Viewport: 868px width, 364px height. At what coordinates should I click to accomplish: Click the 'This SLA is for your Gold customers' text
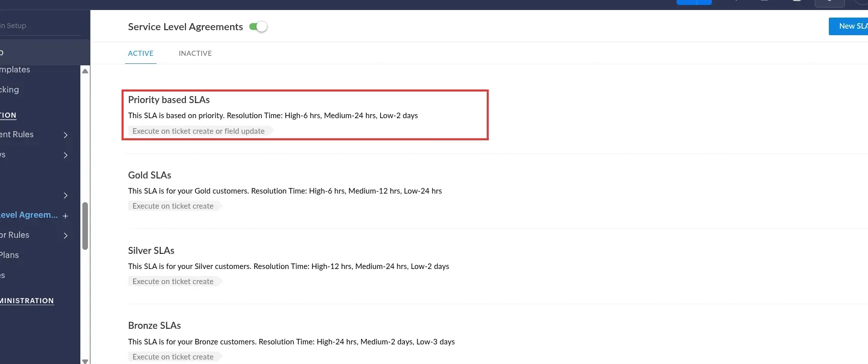point(285,191)
